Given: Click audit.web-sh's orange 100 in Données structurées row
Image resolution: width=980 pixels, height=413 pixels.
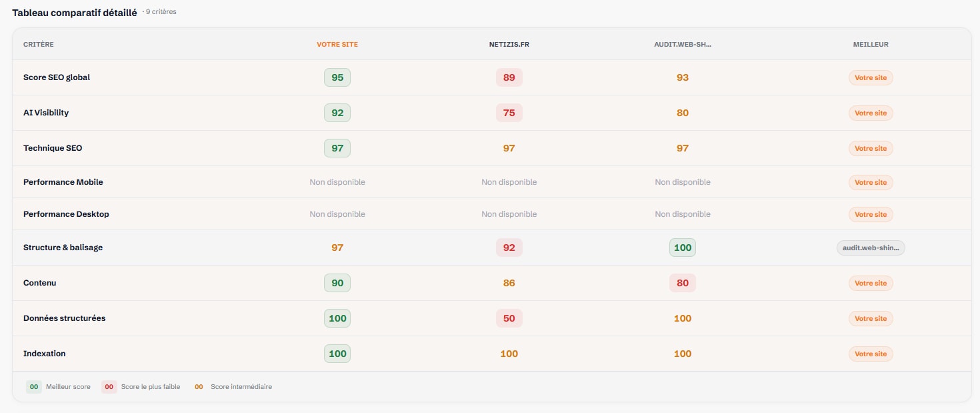Looking at the screenshot, I should point(683,318).
